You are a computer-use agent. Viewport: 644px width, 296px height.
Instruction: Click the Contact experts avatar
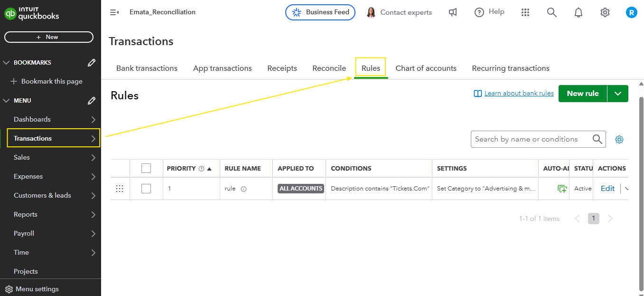point(371,12)
